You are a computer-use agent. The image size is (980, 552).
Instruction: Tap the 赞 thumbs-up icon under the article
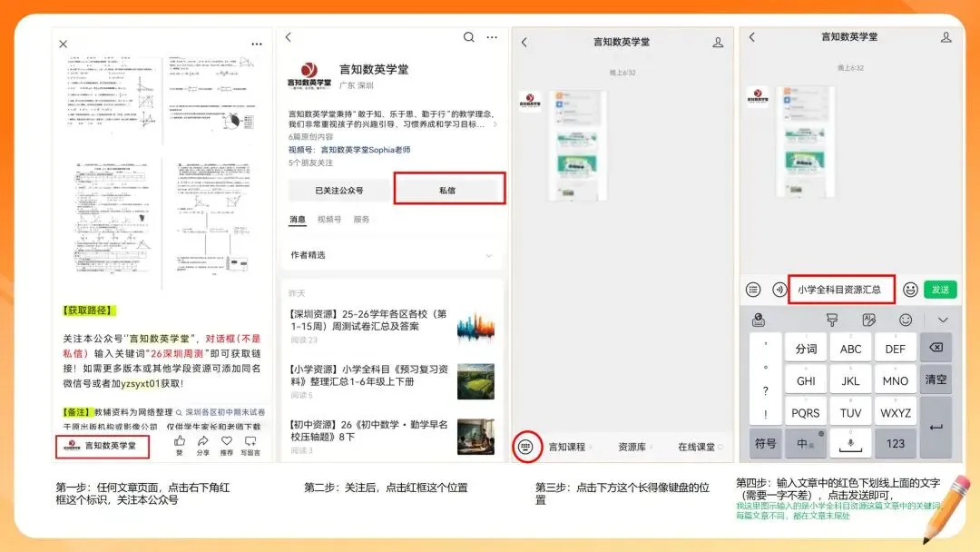click(x=180, y=440)
